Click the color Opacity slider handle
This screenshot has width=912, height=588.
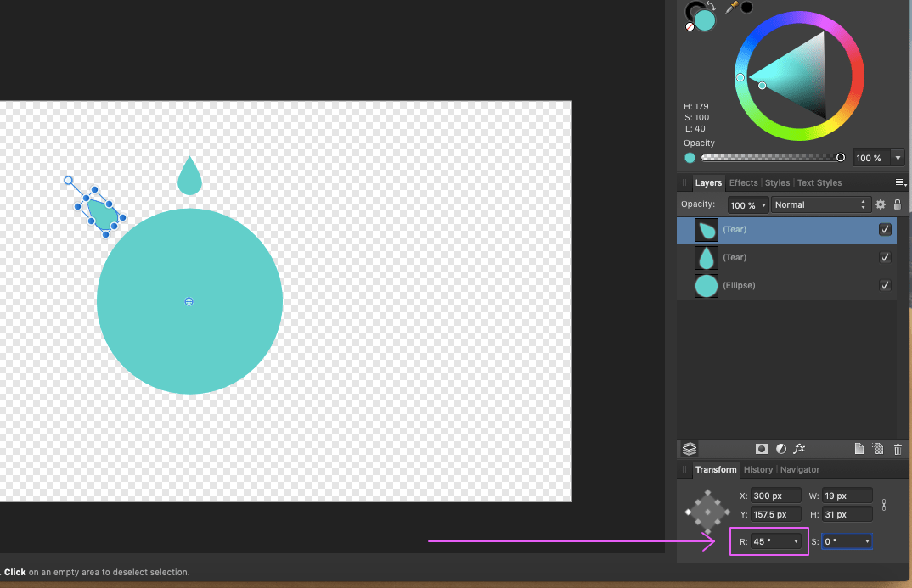pos(841,158)
